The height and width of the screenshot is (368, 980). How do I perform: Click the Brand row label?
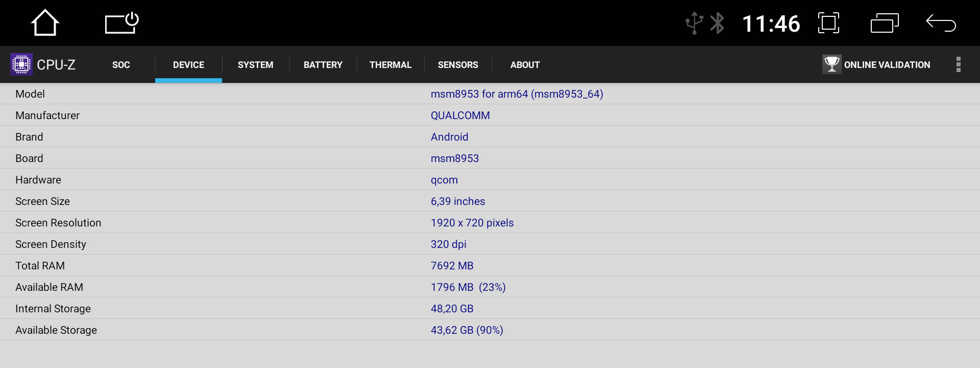click(x=29, y=137)
